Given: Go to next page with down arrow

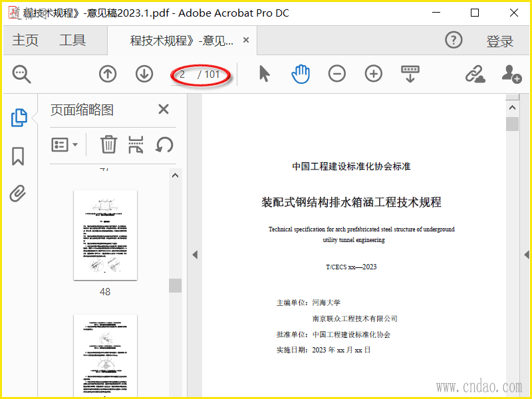Looking at the screenshot, I should point(144,74).
